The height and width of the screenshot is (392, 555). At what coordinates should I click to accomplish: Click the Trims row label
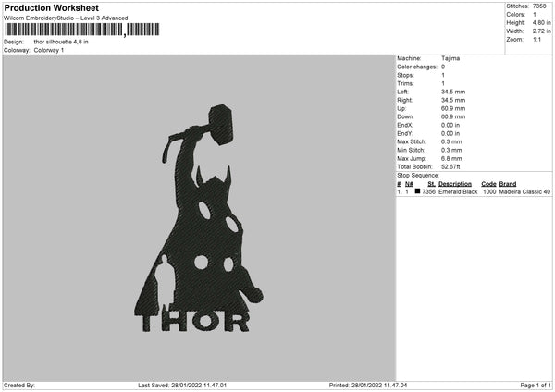(405, 83)
